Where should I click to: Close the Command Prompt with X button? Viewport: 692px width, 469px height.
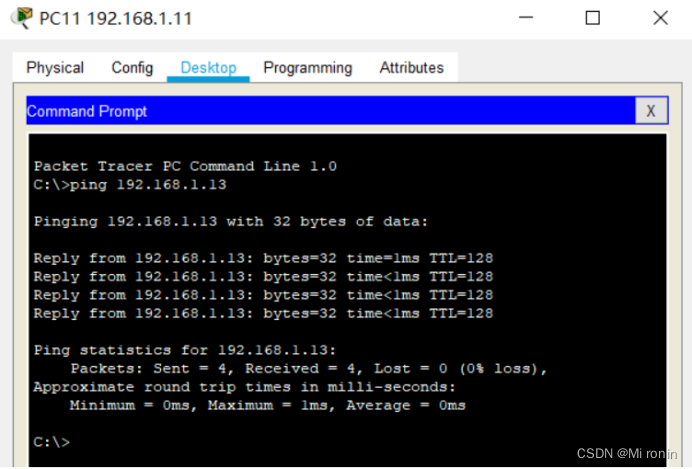[x=651, y=111]
